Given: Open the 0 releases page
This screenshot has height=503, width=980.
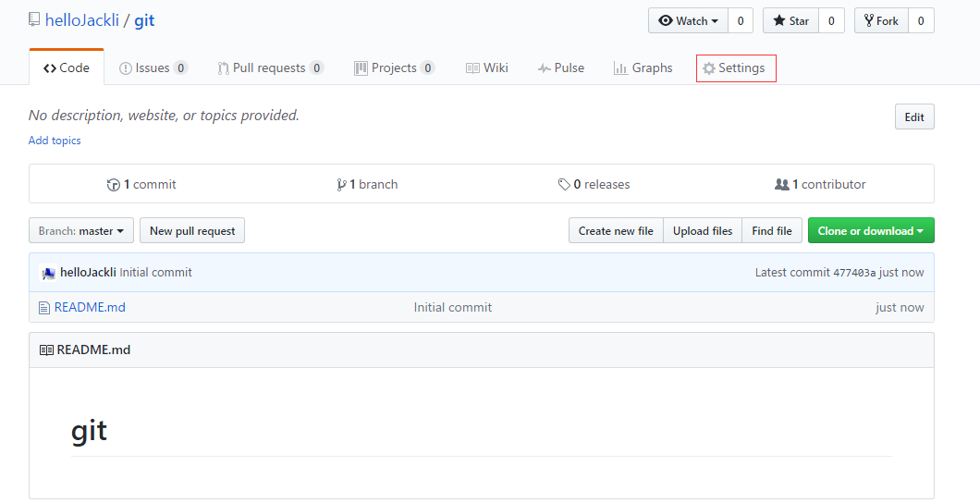Looking at the screenshot, I should click(x=594, y=184).
